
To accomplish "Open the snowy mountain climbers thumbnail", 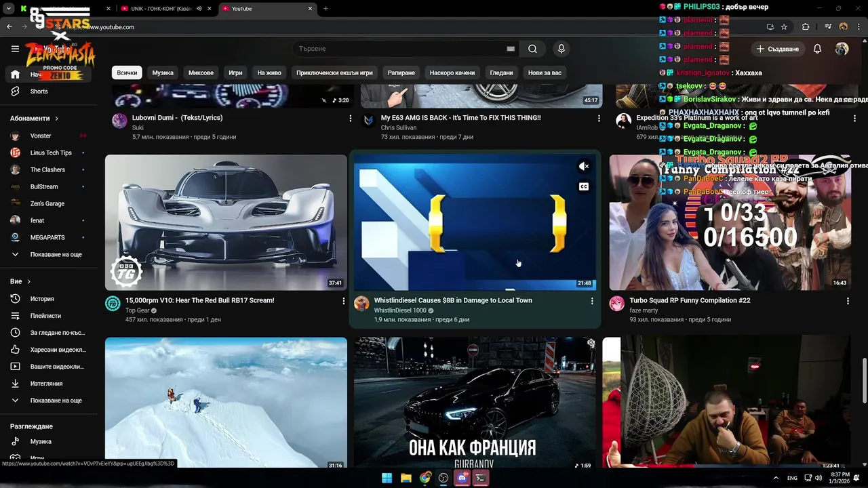I will point(226,403).
